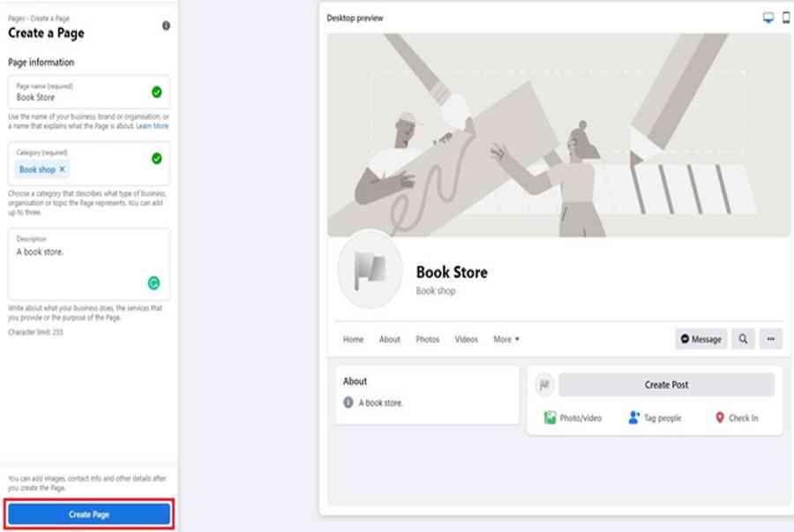The height and width of the screenshot is (532, 794).
Task: Switch to mobile preview phone icon
Action: (786, 19)
